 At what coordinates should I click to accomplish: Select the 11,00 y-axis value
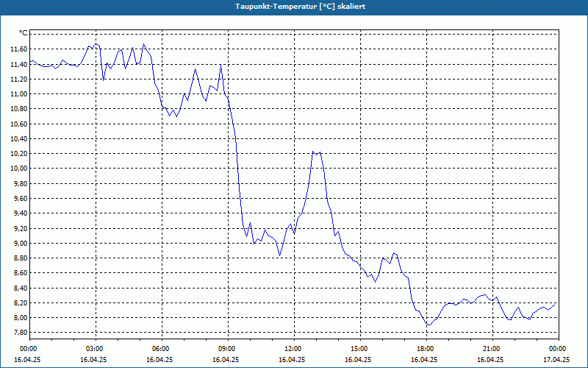20,94
